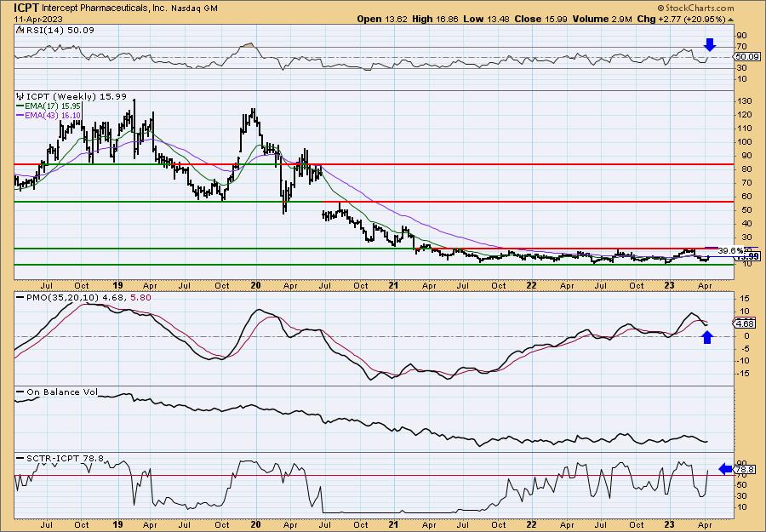Click the 130 price axis label
766x532 pixels.
(x=744, y=101)
